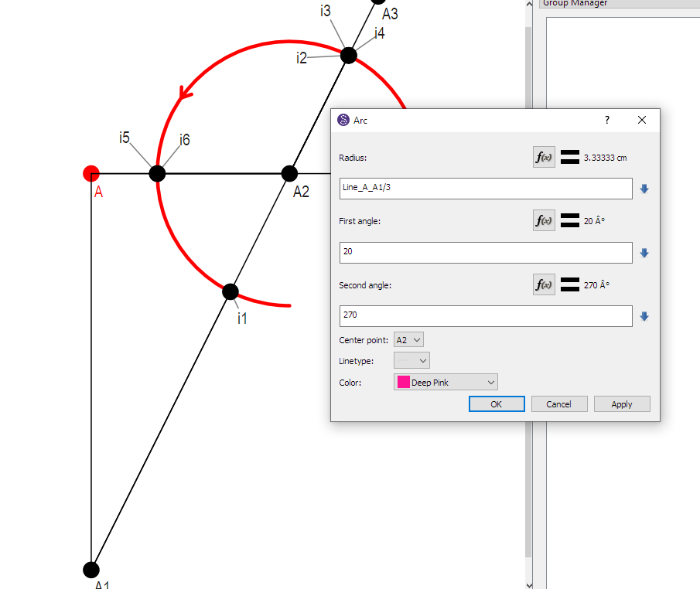Cancel the Arc dialog
The height and width of the screenshot is (589, 700).
click(x=559, y=403)
